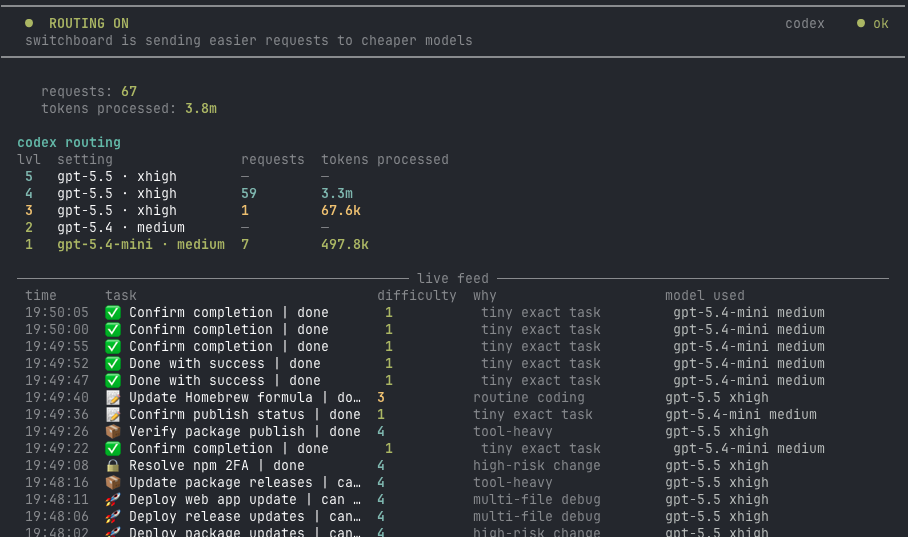The image size is (908, 537).
Task: Click multi-file debug in the 19:48:11 row
Action: tap(537, 500)
